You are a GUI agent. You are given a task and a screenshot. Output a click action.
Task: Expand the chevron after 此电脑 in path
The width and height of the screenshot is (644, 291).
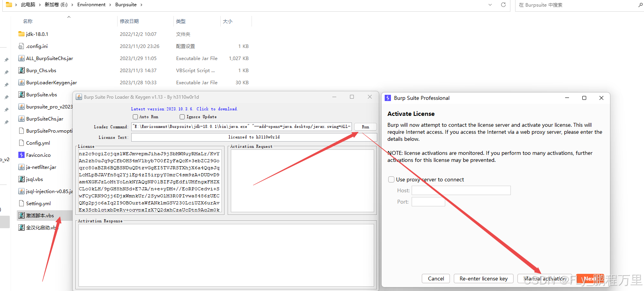pos(40,5)
